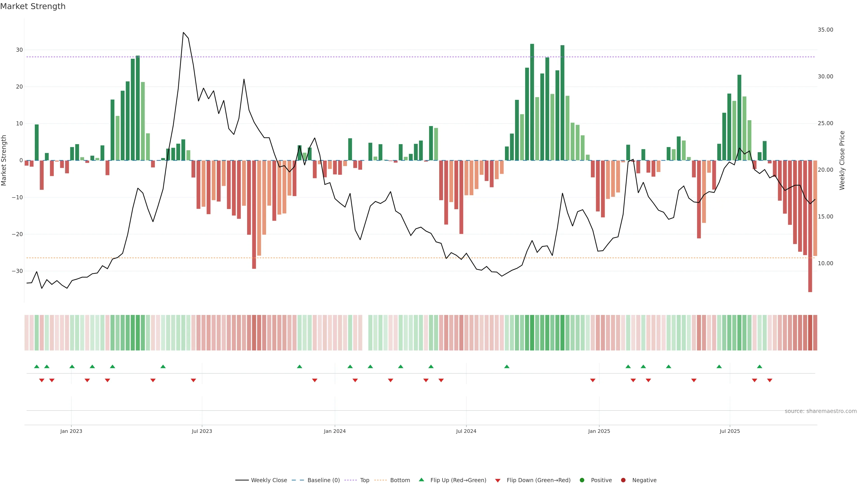Click the Jan 2024 x-axis label
Screen dimensions: 868x488
click(335, 431)
